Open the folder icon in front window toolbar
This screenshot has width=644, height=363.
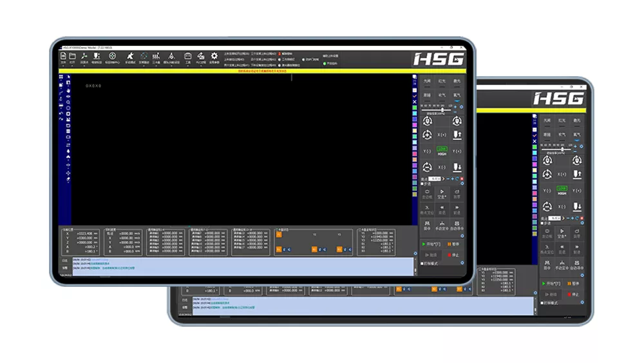click(72, 57)
